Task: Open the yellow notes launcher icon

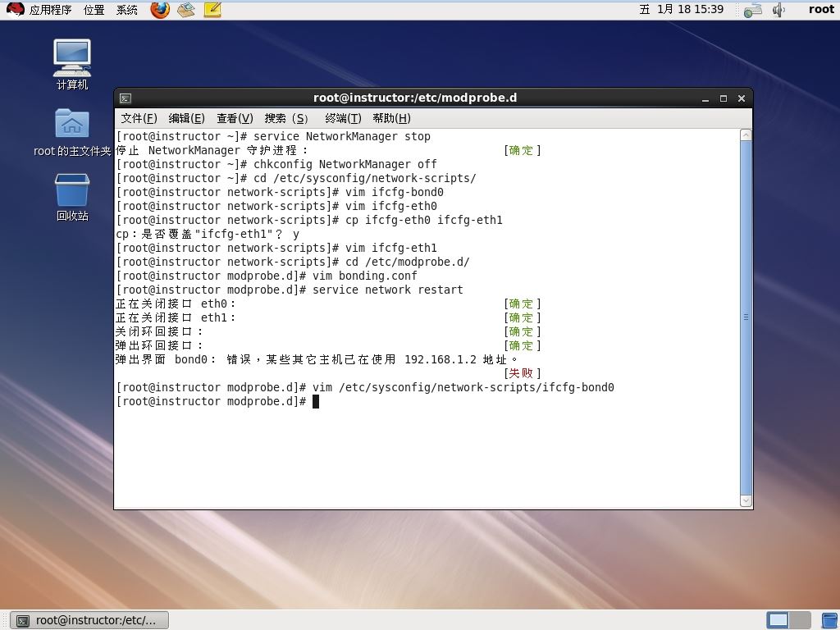Action: (x=212, y=10)
